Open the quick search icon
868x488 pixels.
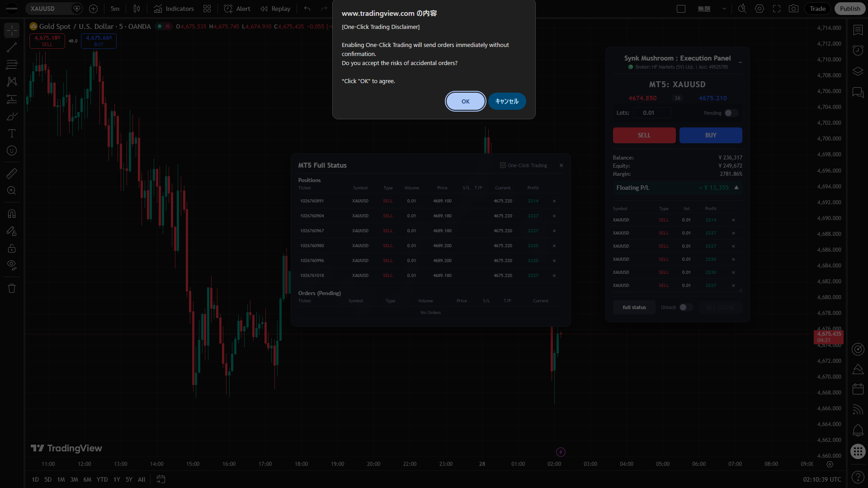tap(742, 9)
